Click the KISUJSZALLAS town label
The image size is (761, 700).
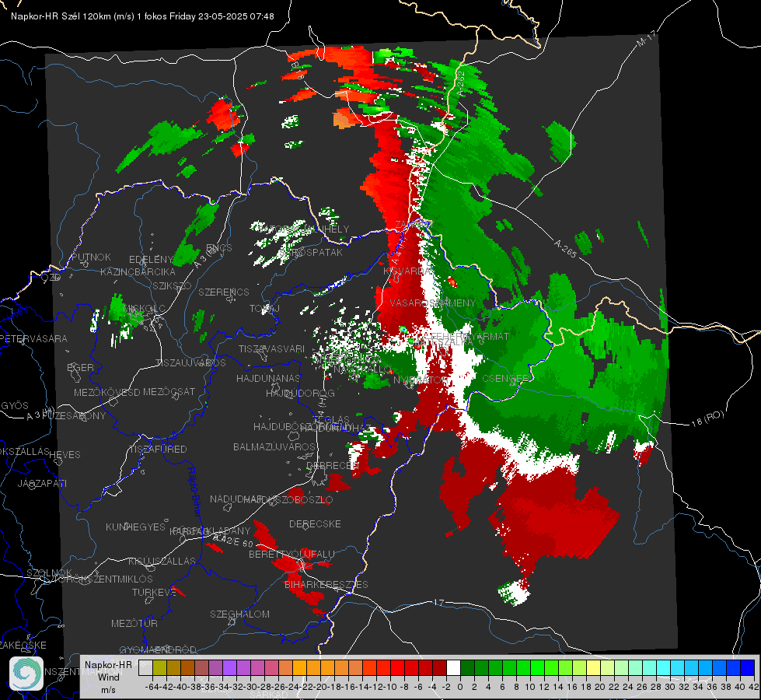click(x=162, y=561)
